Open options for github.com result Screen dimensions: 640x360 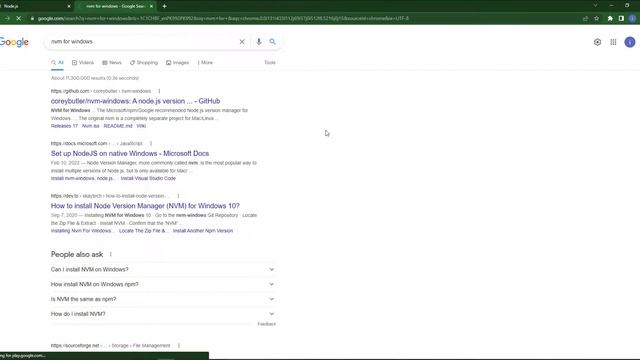tap(159, 91)
